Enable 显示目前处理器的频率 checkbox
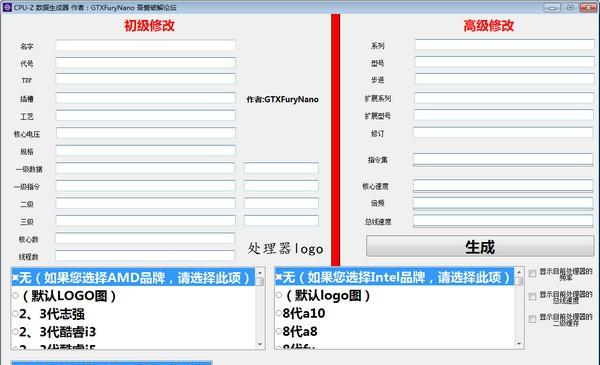Viewport: 600px width, 365px height. coord(532,273)
